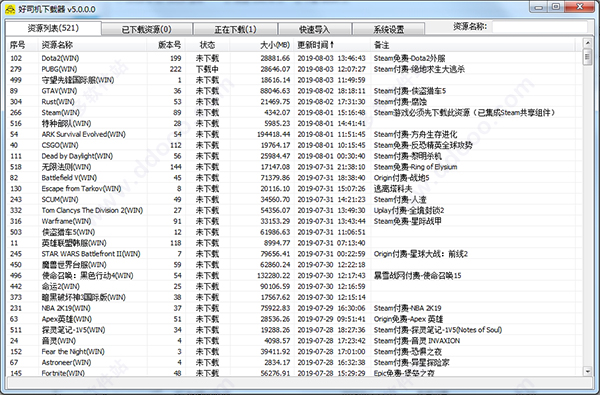Screen dimensions: 600x395
Task: Click the scrollbar down arrow
Action: click(x=587, y=371)
